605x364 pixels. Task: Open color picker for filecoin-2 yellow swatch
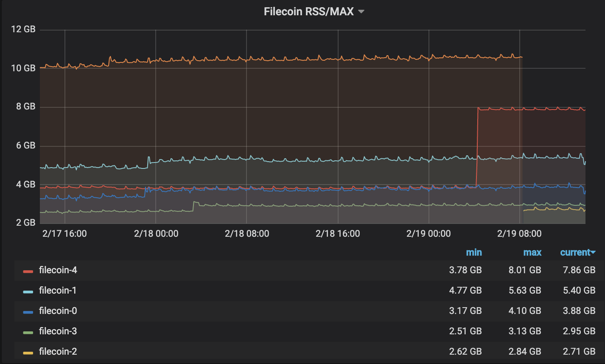[28, 353]
